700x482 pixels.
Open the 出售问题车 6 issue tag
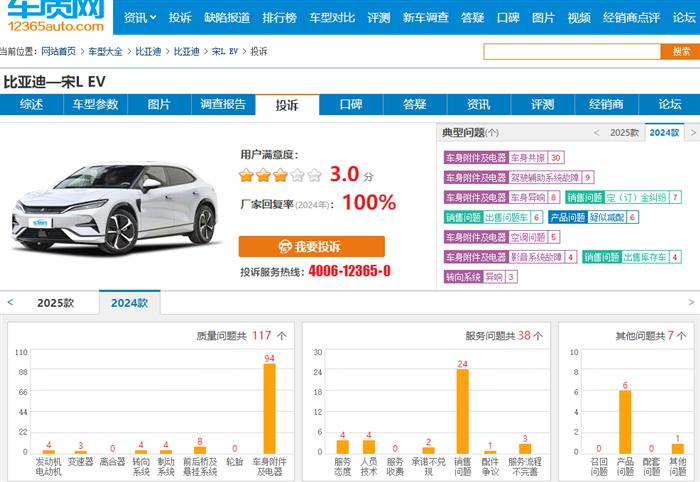tap(494, 217)
